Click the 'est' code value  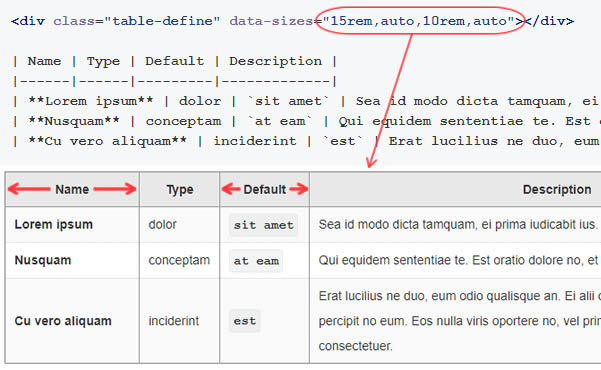(x=245, y=321)
